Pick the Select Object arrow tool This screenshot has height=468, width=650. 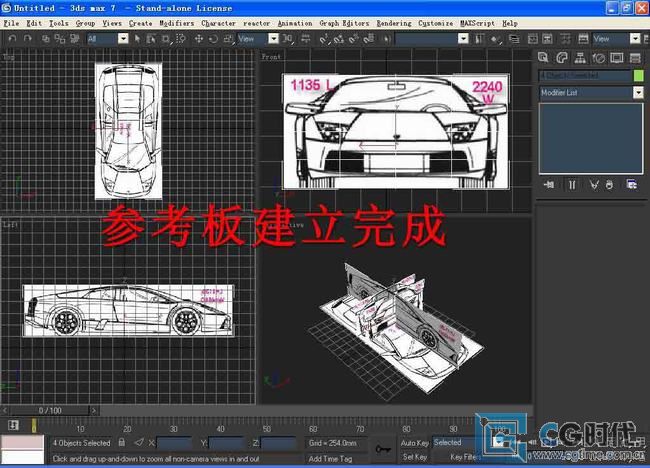pyautogui.click(x=138, y=39)
